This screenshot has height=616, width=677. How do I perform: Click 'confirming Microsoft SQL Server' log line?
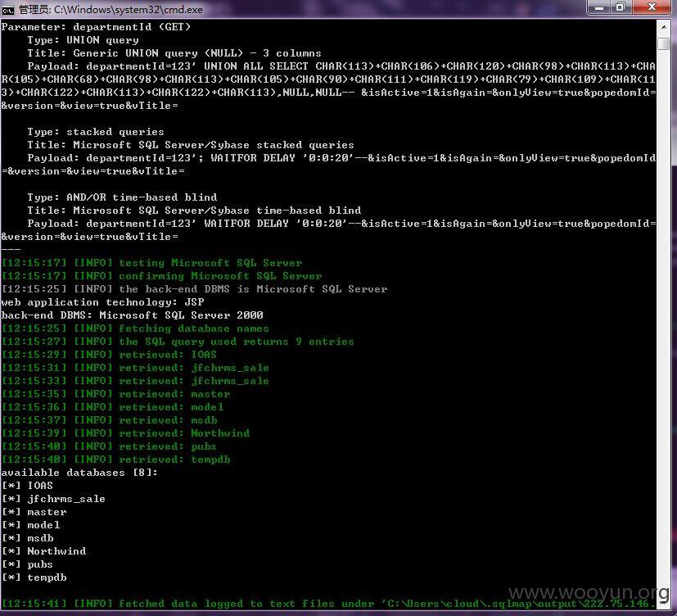click(x=162, y=275)
